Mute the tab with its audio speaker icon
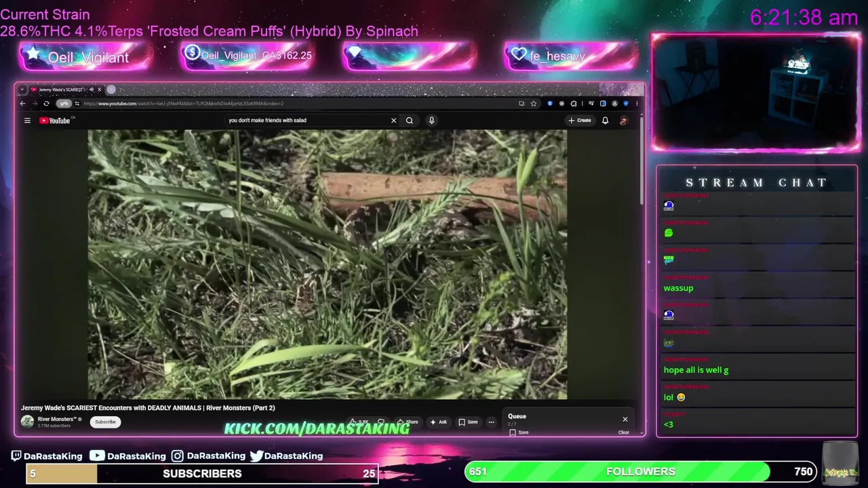 [x=92, y=89]
